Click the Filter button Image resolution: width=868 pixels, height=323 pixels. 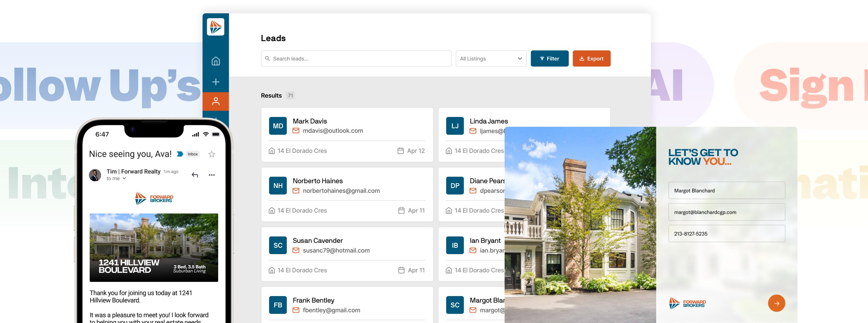click(549, 58)
